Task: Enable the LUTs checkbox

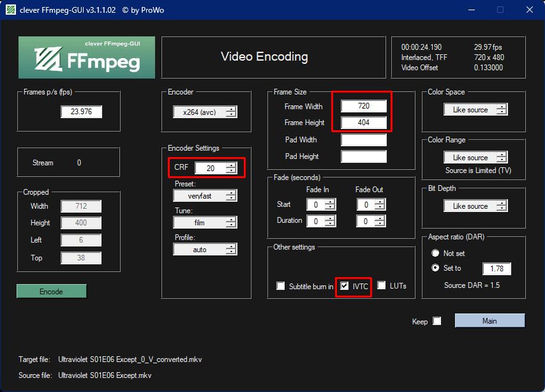Action: click(x=381, y=285)
